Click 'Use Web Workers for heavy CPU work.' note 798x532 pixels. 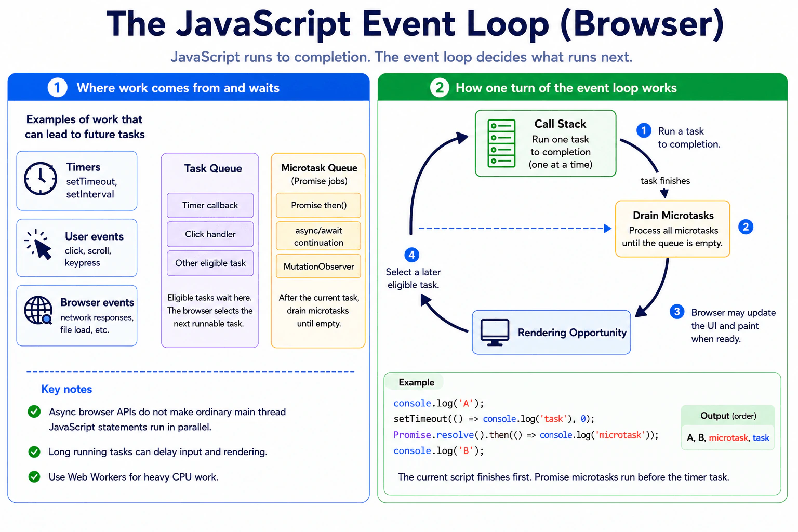(x=134, y=477)
